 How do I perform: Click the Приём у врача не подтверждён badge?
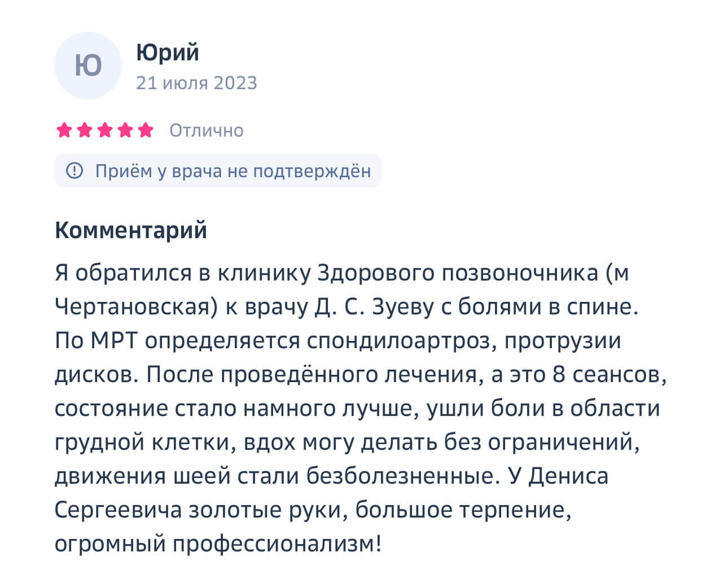coord(218,170)
